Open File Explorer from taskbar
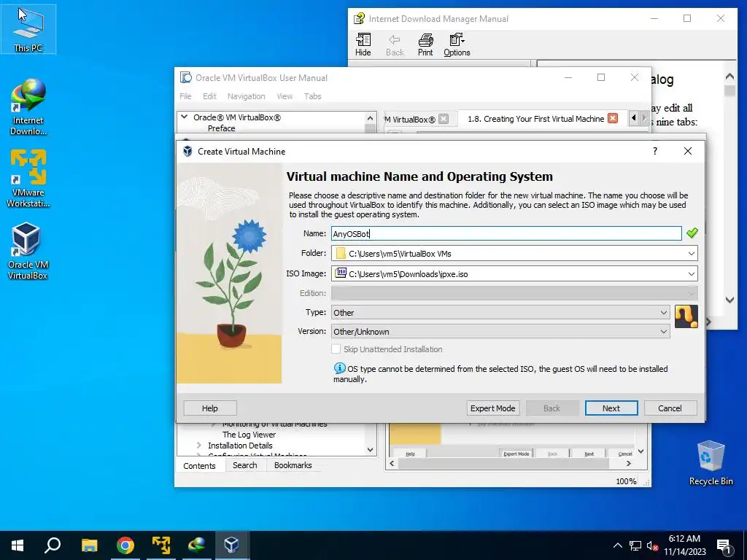This screenshot has height=560, width=747. pos(89,545)
